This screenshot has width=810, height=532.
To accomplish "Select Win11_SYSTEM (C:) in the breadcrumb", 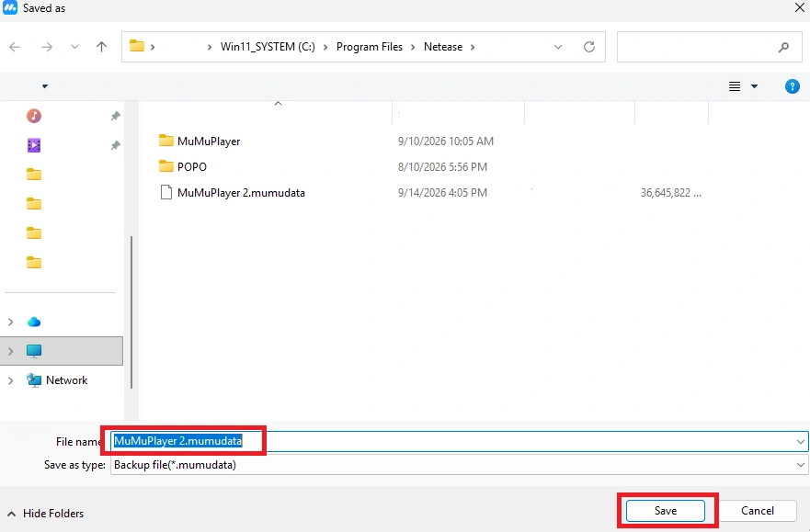I will point(268,47).
